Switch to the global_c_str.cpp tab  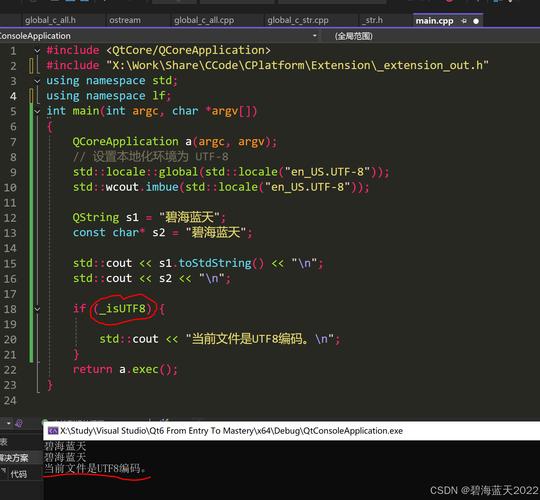pos(298,20)
